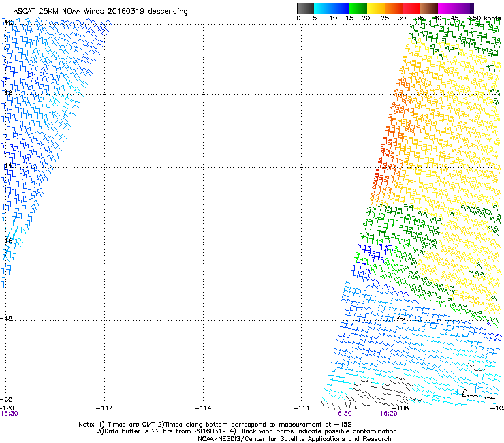Click the Times are GMT note line

pos(215,425)
